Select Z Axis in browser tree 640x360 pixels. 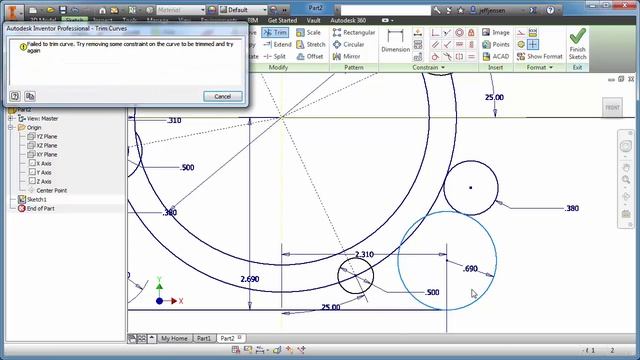pos(40,181)
